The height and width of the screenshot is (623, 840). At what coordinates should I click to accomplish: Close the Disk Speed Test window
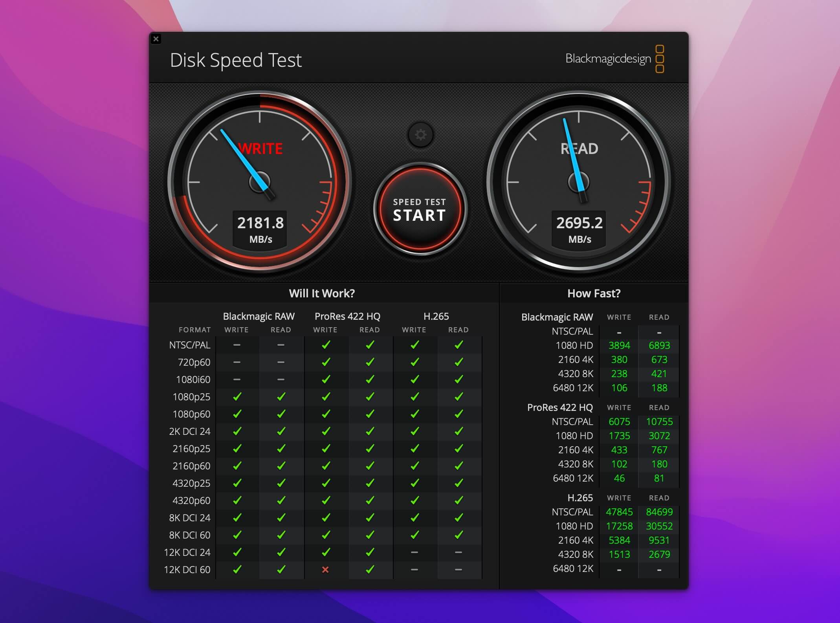156,39
